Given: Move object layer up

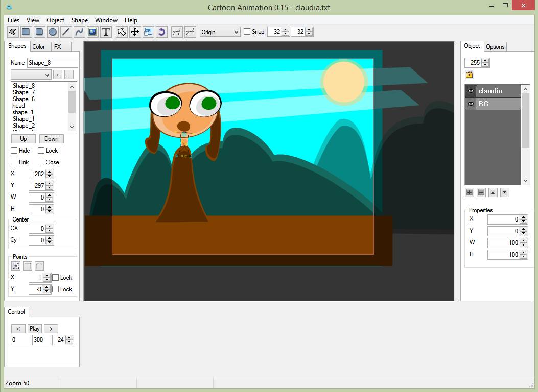Looking at the screenshot, I should coord(493,192).
